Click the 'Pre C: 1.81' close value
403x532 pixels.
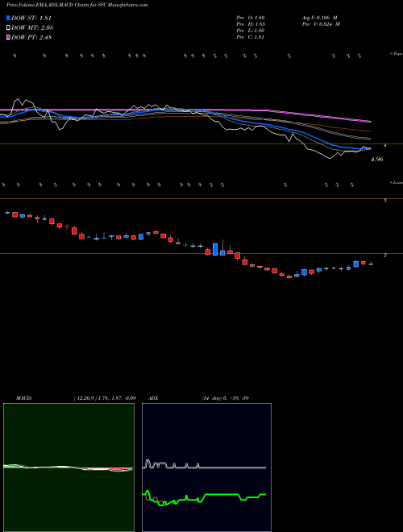[x=251, y=37]
